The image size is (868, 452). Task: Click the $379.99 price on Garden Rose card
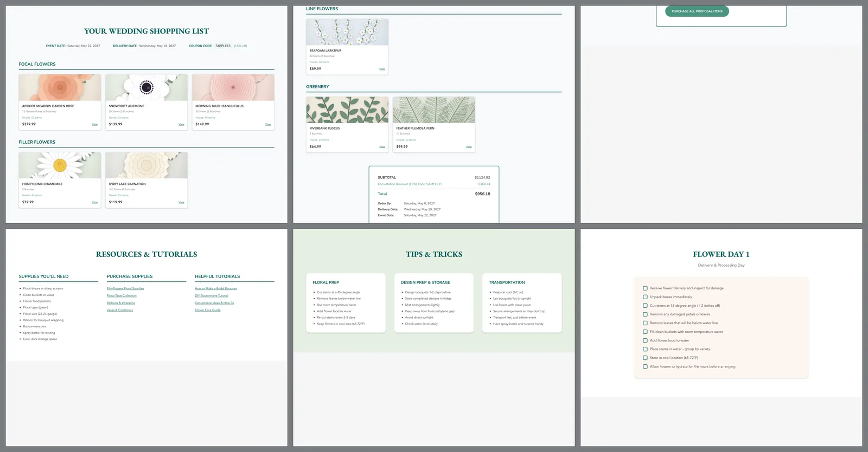tap(29, 124)
